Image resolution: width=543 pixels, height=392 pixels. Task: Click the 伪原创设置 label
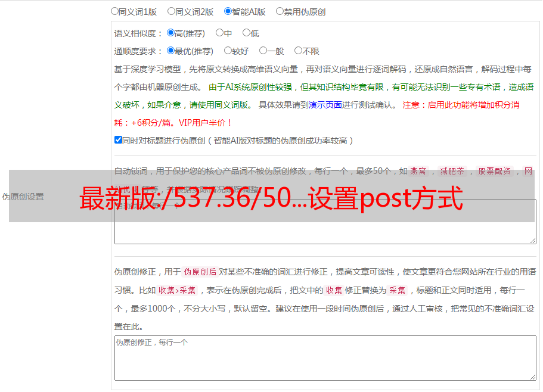click(x=23, y=197)
